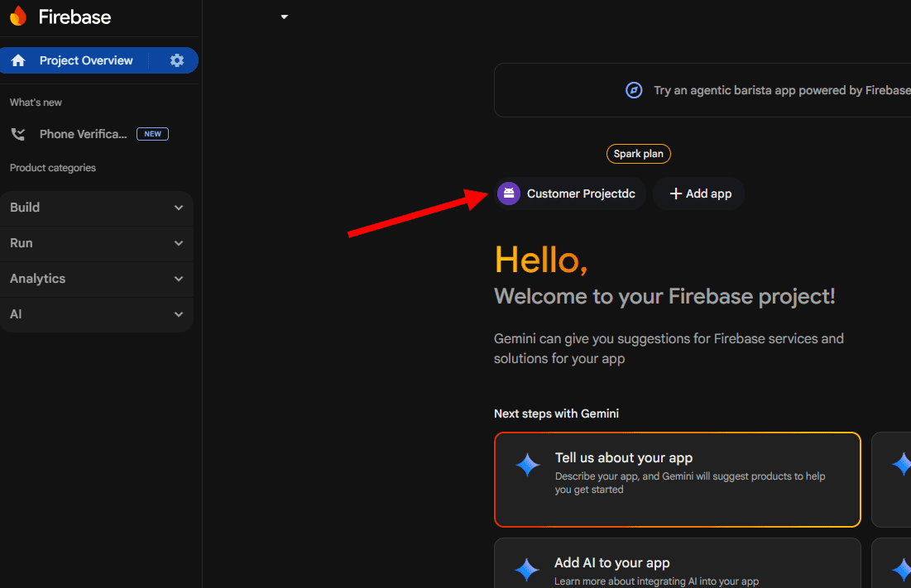Click the Phone Verification phone icon

[18, 134]
